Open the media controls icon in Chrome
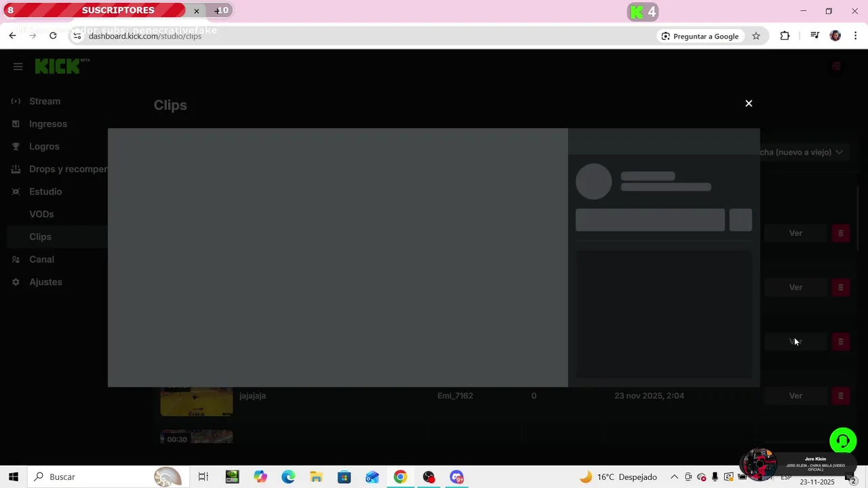This screenshot has height=488, width=868. (815, 36)
